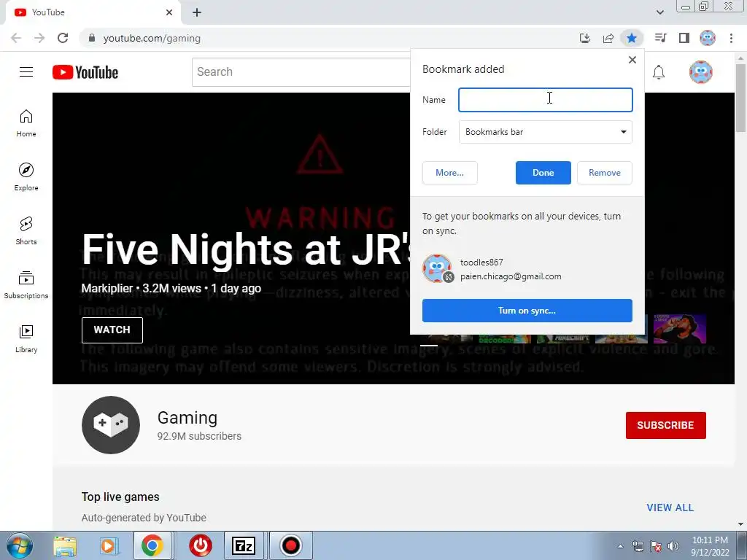
Task: Open the volume speaker tray icon
Action: click(673, 546)
